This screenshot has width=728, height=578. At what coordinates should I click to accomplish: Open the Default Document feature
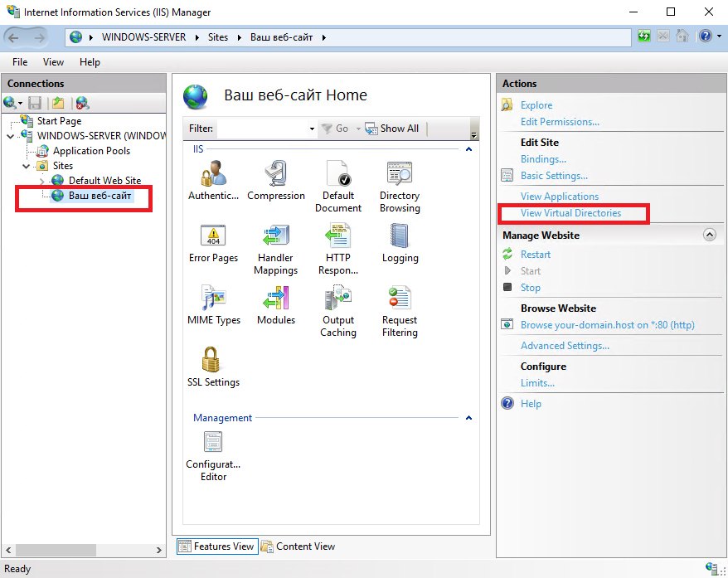pyautogui.click(x=338, y=186)
